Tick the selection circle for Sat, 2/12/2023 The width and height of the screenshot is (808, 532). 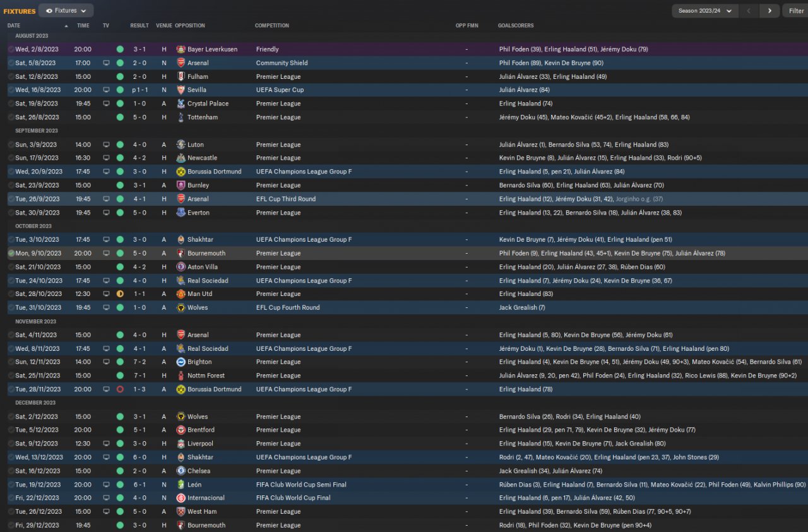pyautogui.click(x=11, y=417)
